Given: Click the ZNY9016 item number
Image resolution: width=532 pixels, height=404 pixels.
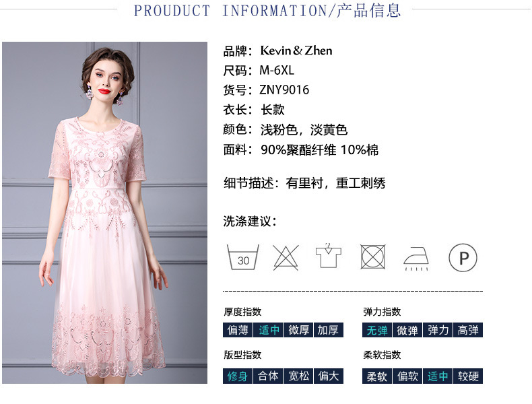Looking at the screenshot, I should click(x=284, y=90).
